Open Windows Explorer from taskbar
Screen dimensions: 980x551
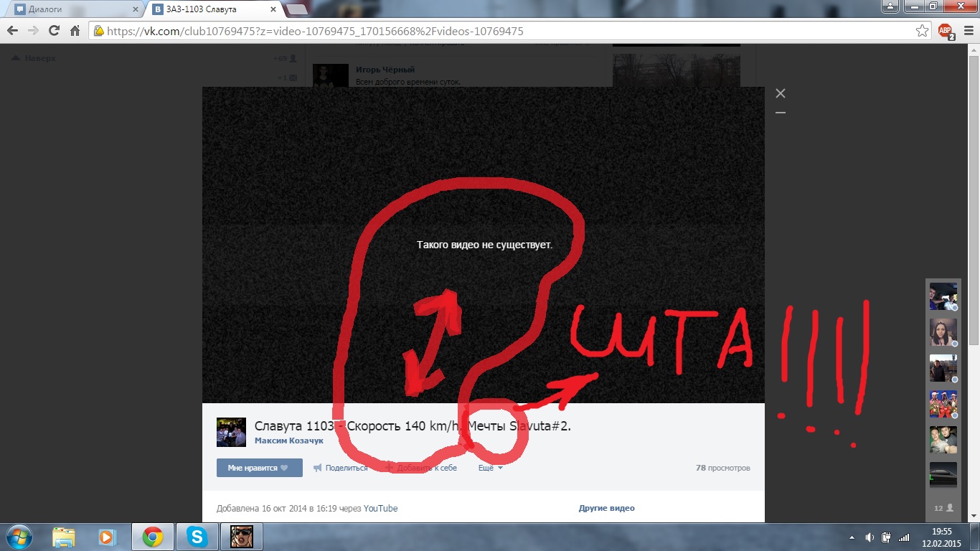(63, 537)
